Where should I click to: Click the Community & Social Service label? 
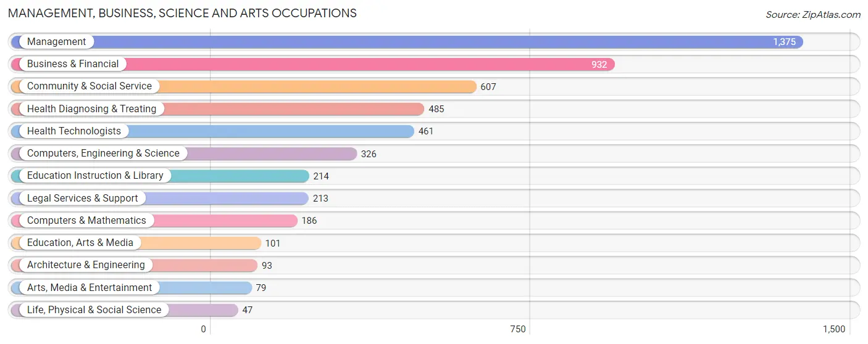tap(90, 86)
